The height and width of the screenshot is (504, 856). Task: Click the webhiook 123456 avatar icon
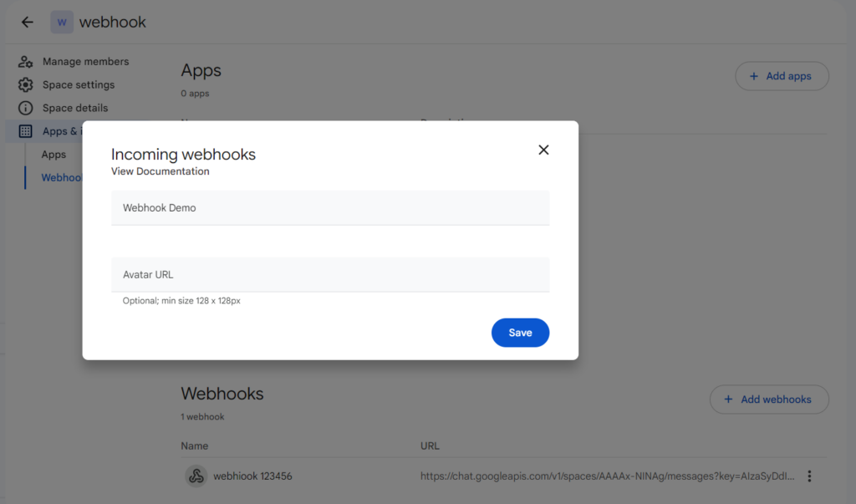(196, 476)
